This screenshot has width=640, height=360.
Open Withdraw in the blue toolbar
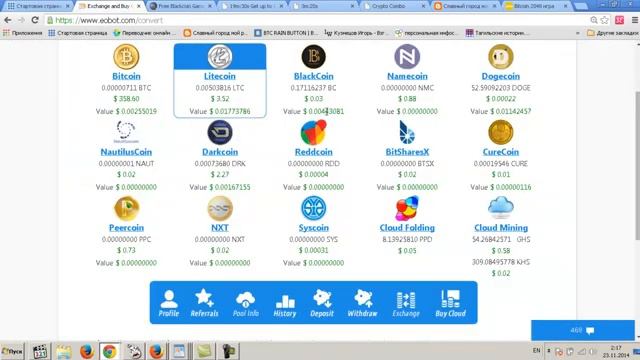coord(362,304)
